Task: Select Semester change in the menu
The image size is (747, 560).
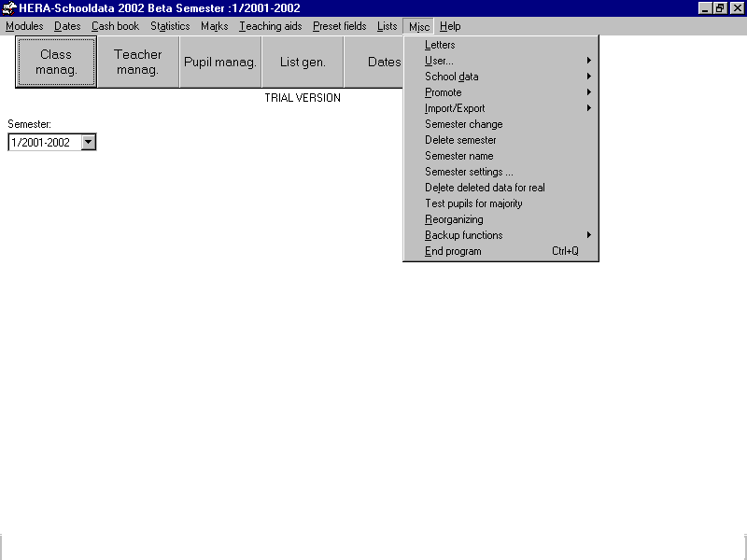Action: point(500,124)
